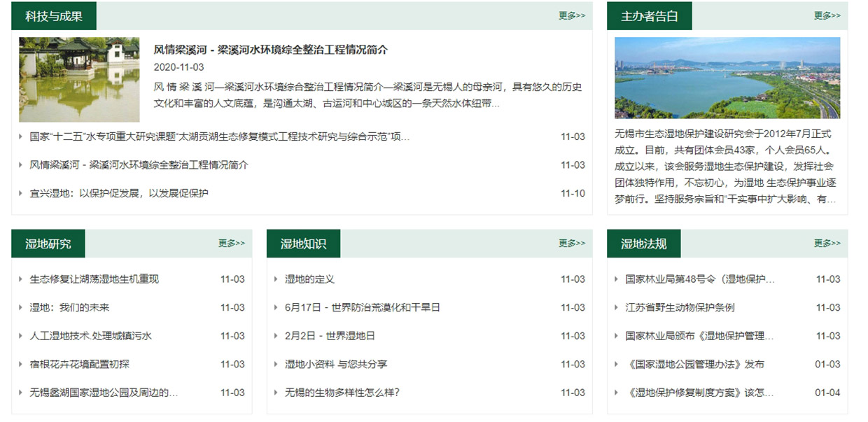Click the headline 风情梁溪河 - 梁溪河水环境综全整治工程情况简介
Screen dimensions: 868x422
(x=270, y=50)
